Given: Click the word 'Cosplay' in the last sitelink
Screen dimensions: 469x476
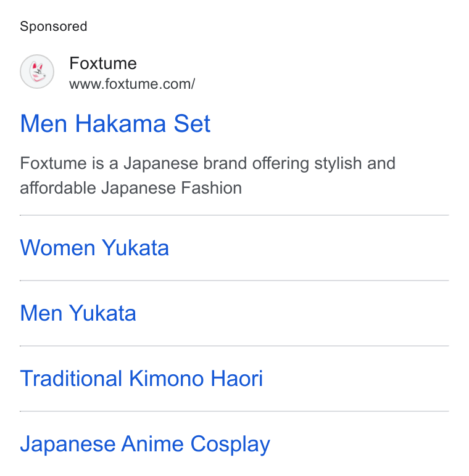Looking at the screenshot, I should tap(230, 445).
